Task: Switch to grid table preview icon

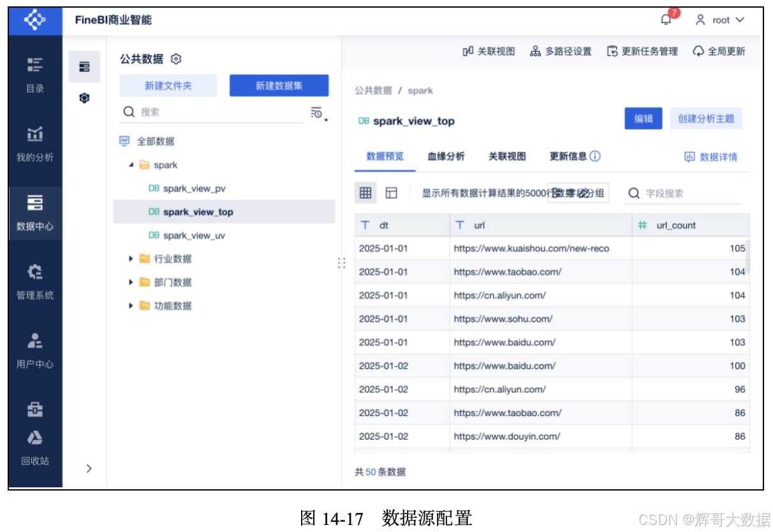Action: [x=365, y=193]
